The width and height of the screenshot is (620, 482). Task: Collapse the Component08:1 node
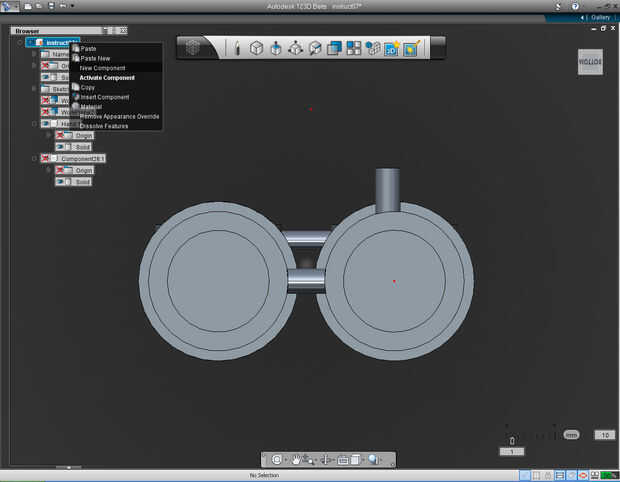34,159
